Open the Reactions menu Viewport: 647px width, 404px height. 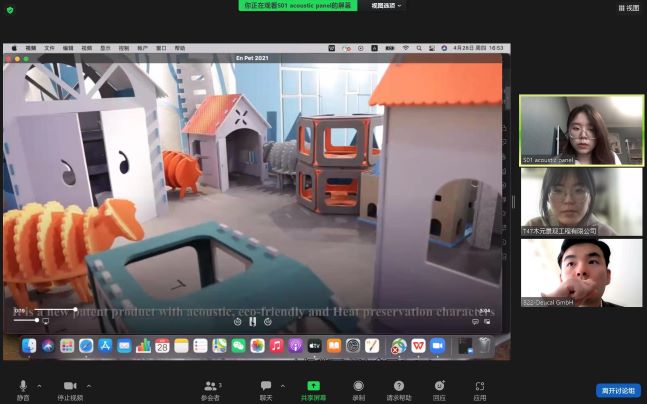click(439, 386)
